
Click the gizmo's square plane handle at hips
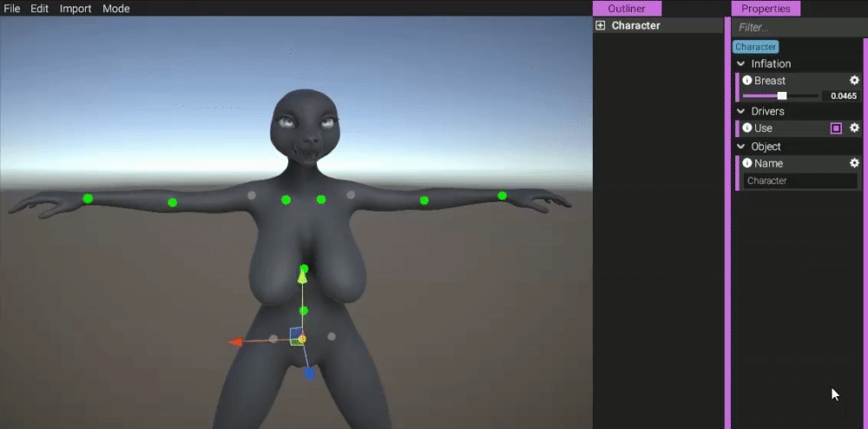pyautogui.click(x=297, y=336)
